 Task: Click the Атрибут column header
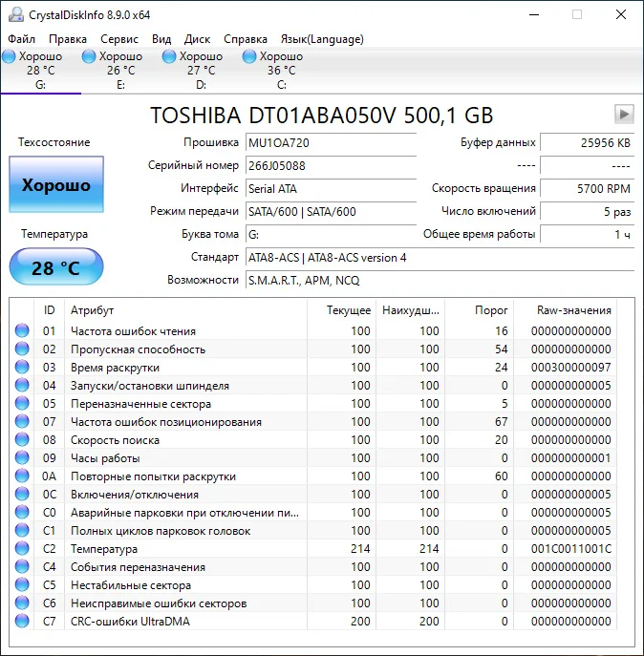pyautogui.click(x=186, y=310)
